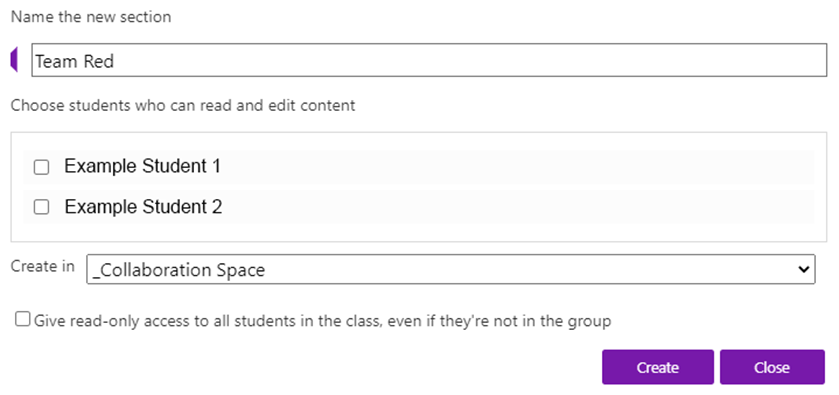Click the Team Red section name field

(429, 60)
